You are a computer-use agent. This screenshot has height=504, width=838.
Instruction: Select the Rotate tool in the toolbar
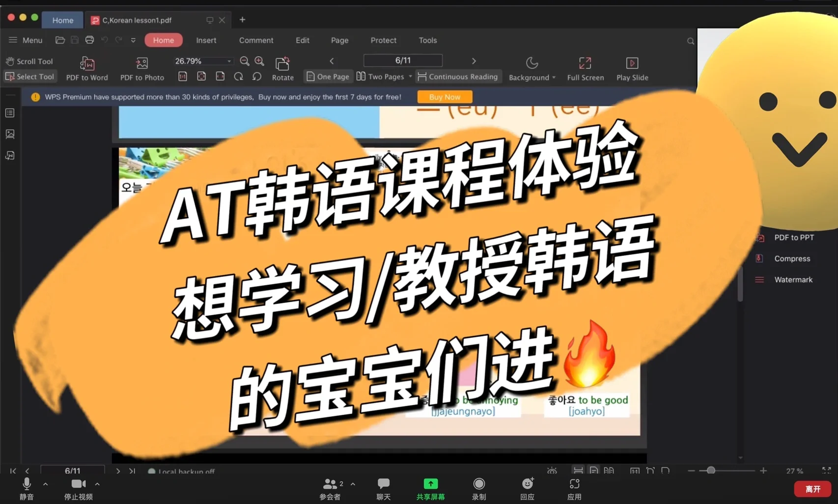click(x=282, y=68)
